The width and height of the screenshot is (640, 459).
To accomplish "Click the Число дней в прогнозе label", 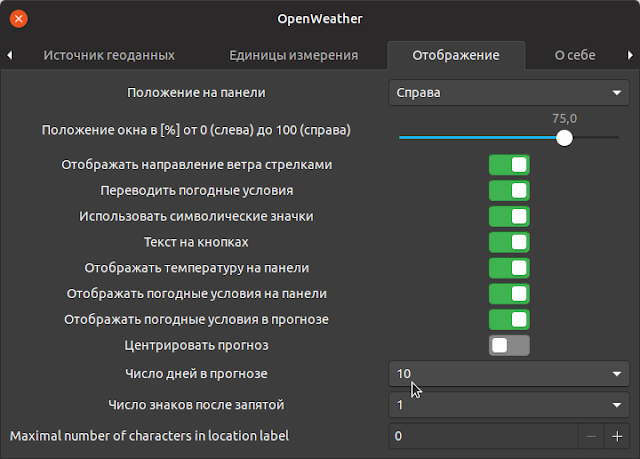I will click(196, 374).
